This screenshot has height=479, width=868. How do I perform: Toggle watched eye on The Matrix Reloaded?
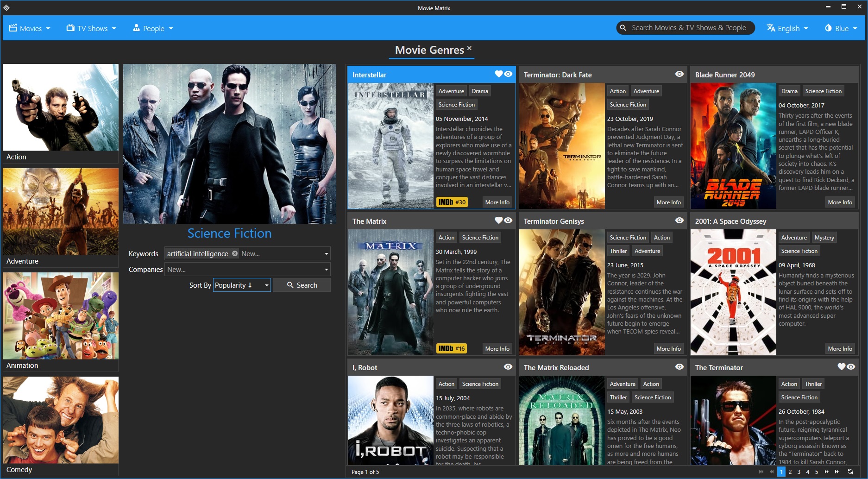[679, 367]
